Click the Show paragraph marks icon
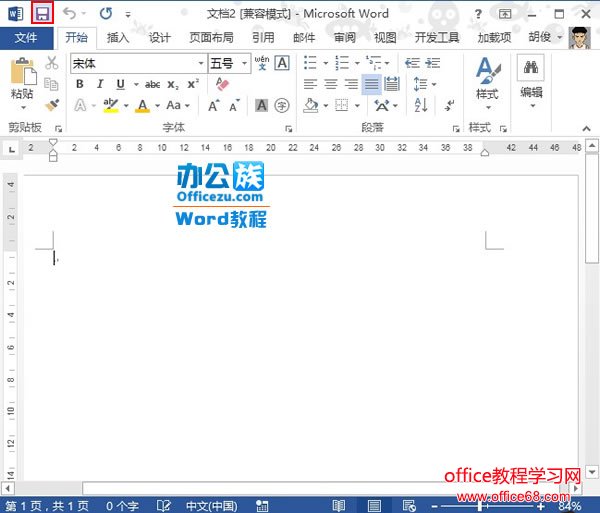This screenshot has height=513, width=600. (450, 105)
